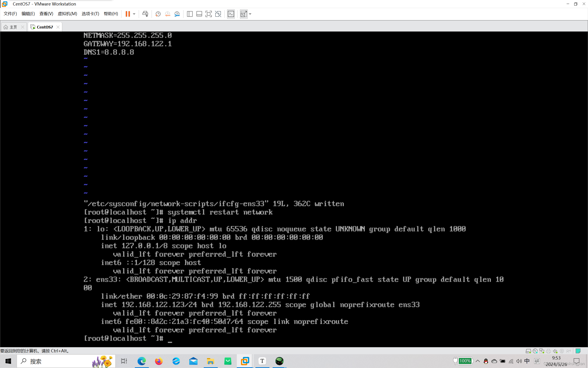
Task: Click the webcam device status icon
Action: 562,351
